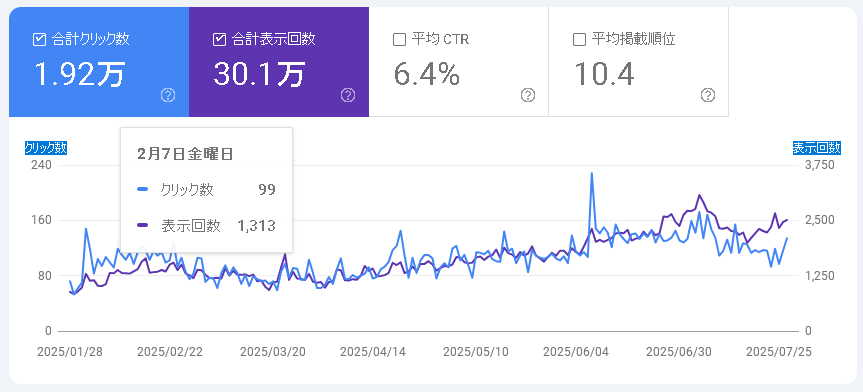Image resolution: width=863 pixels, height=392 pixels.
Task: Uncheck the 合計クリック数 checkbox
Action: 39,40
